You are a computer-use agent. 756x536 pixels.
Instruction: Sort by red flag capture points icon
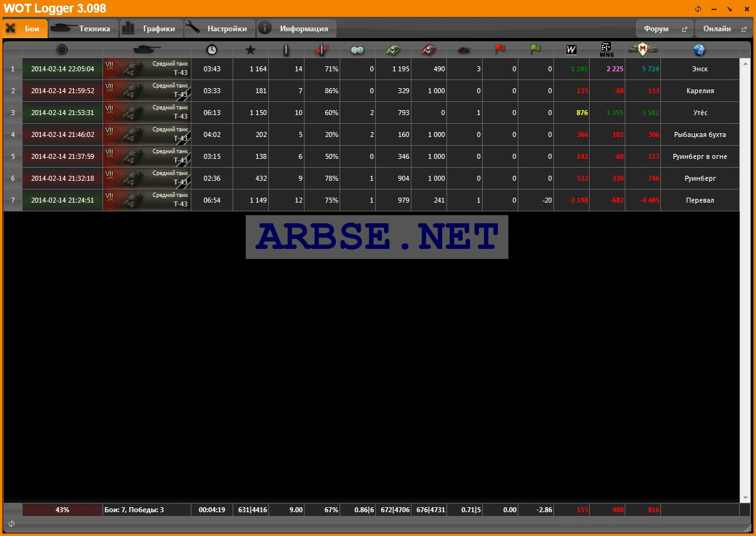[x=500, y=49]
